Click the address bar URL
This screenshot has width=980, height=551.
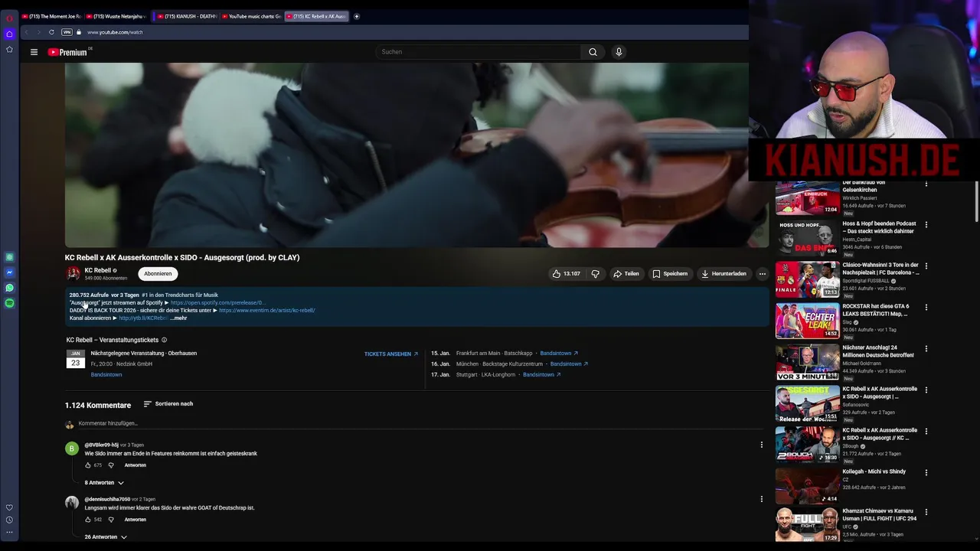coord(115,32)
